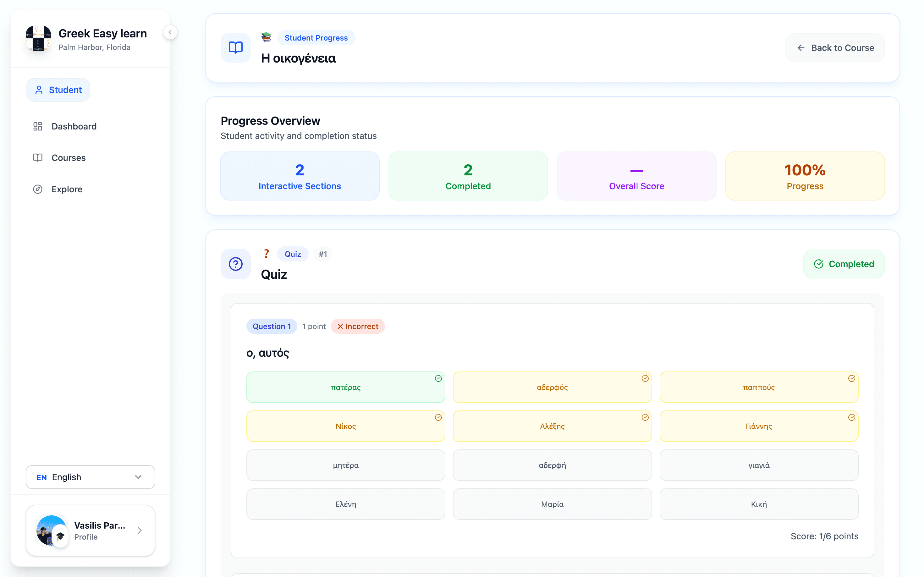924x577 pixels.
Task: Select the Αλέξης answer option
Action: pyautogui.click(x=552, y=426)
